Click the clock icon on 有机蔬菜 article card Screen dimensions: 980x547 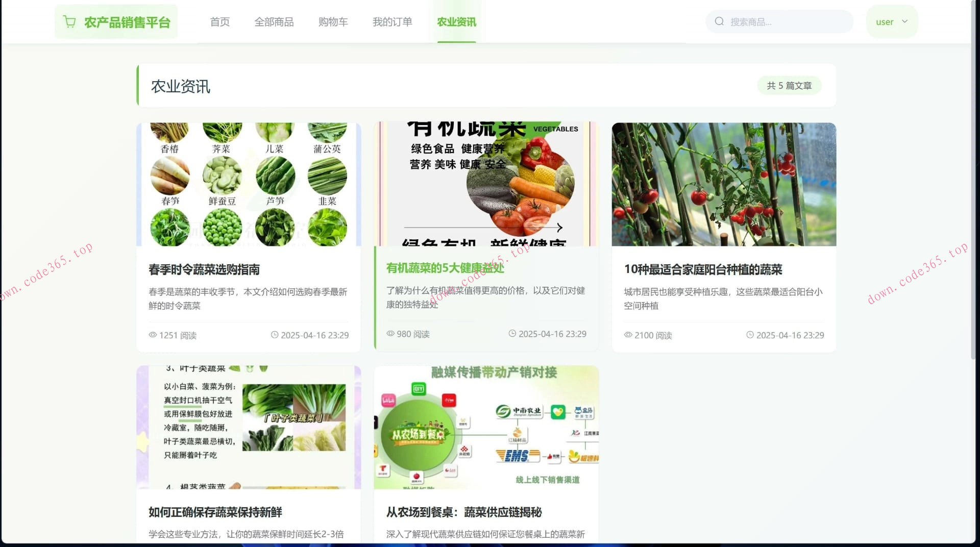click(512, 334)
